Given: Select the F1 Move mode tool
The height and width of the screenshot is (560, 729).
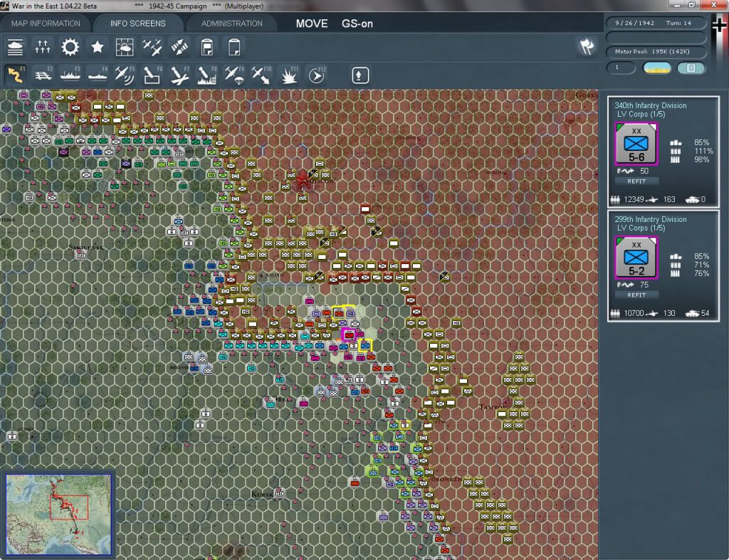Looking at the screenshot, I should [x=16, y=75].
